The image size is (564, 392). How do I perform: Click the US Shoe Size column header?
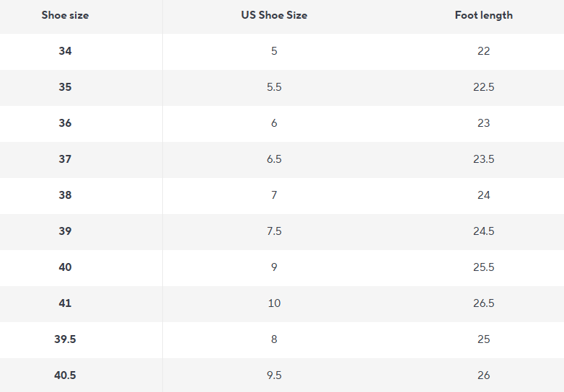coord(274,15)
